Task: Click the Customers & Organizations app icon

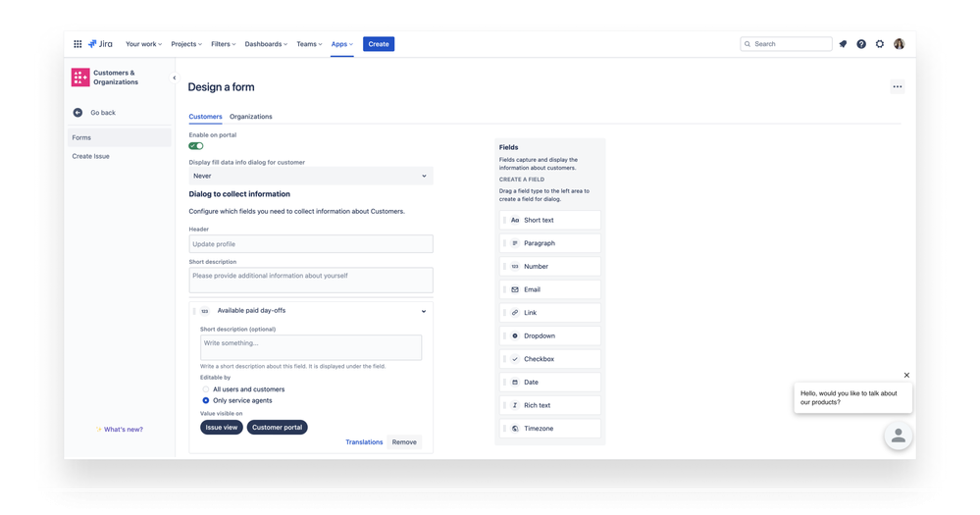Action: point(80,77)
